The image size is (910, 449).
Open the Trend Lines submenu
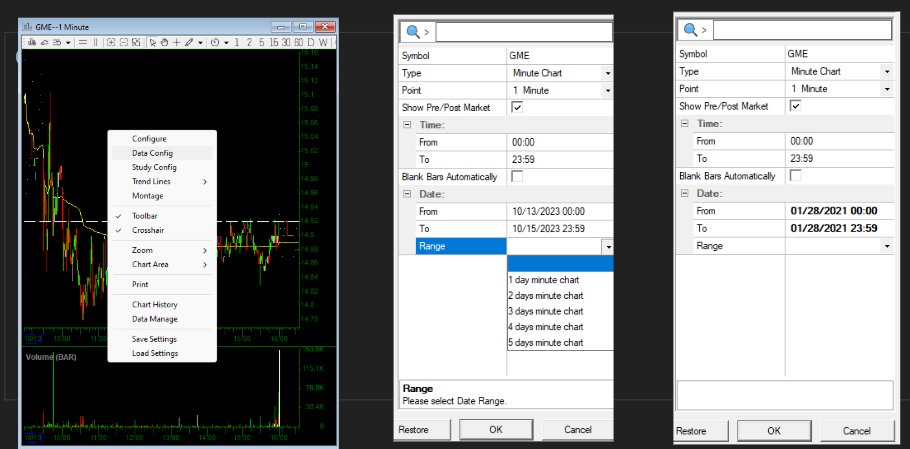[x=162, y=182]
